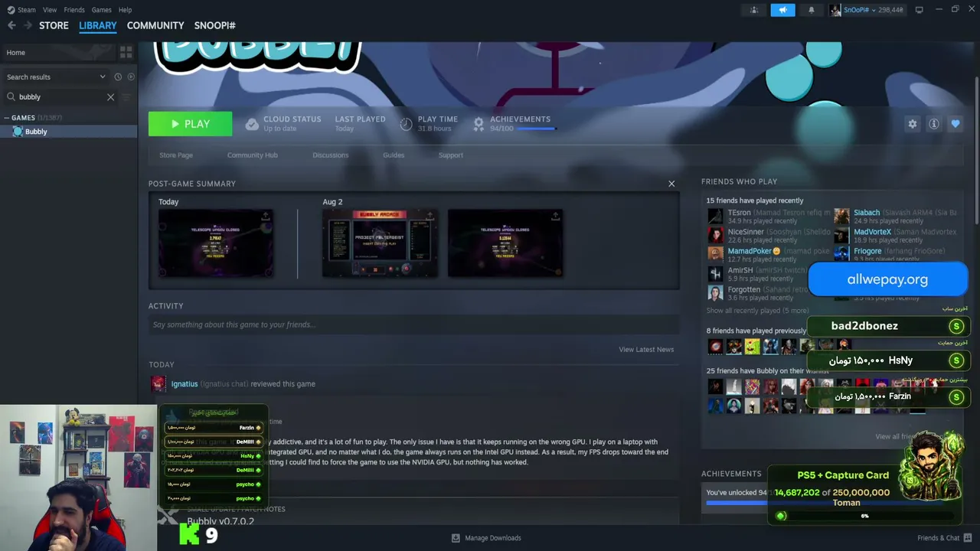Open advanced search filter options icon
980x551 pixels.
[x=126, y=97]
